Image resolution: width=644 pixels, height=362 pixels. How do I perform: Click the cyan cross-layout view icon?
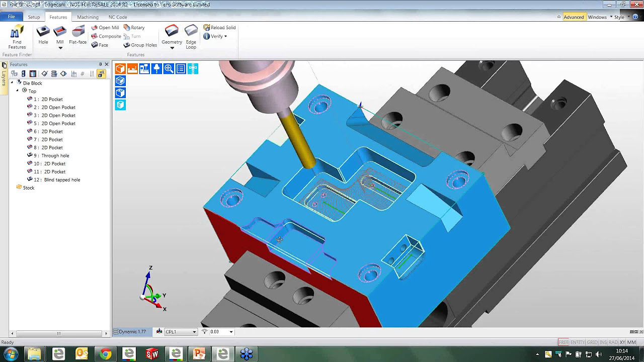point(193,69)
